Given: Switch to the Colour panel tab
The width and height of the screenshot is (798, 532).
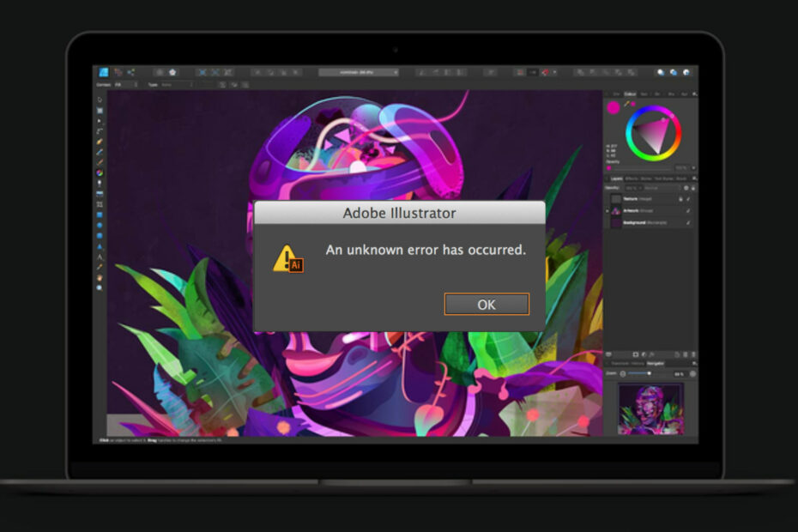Looking at the screenshot, I should [630, 94].
